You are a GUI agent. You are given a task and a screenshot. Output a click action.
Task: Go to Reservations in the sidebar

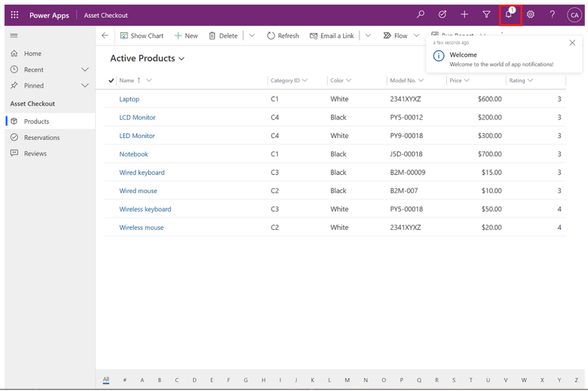tap(41, 137)
